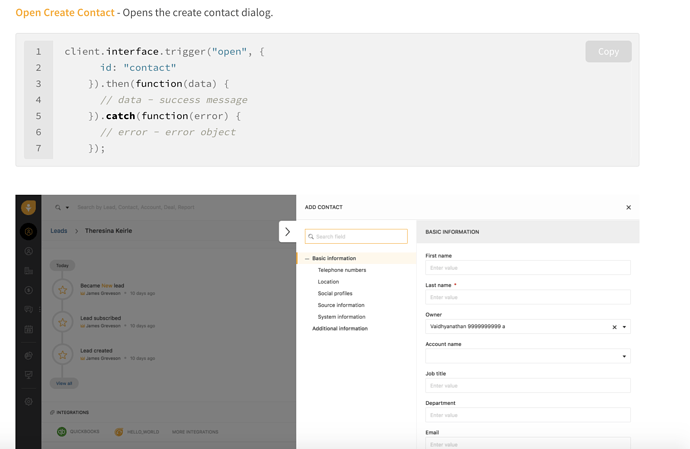Open the Contacts sidebar icon

click(29, 251)
